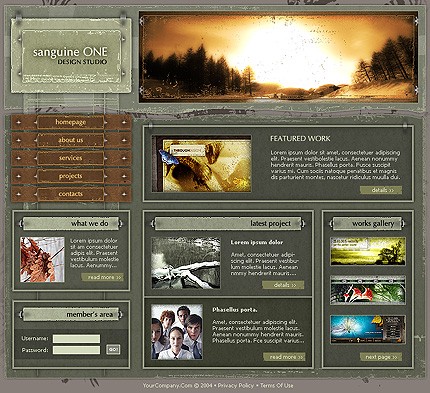Focus the Password input field

[76, 350]
